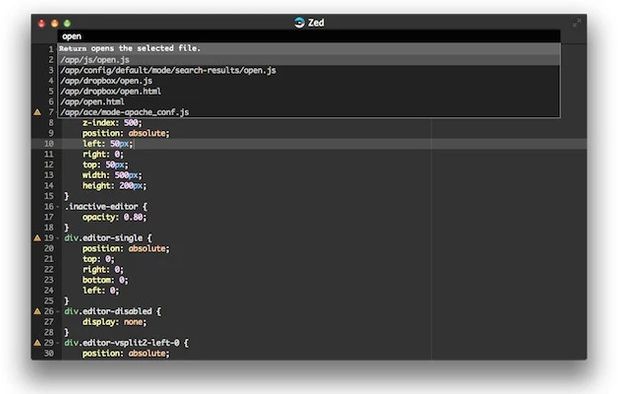Click the Zed logo in title bar
Viewport: 618px width, 394px height.
300,22
